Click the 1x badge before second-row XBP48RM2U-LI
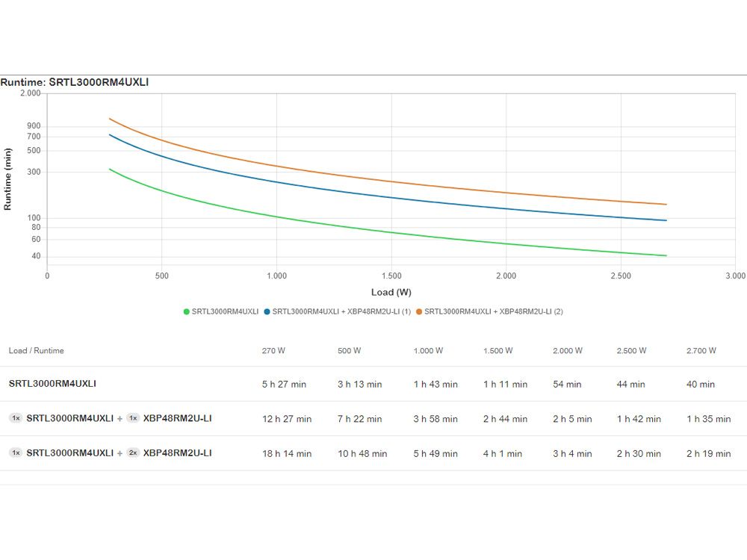This screenshot has height=560, width=747. coord(133,418)
